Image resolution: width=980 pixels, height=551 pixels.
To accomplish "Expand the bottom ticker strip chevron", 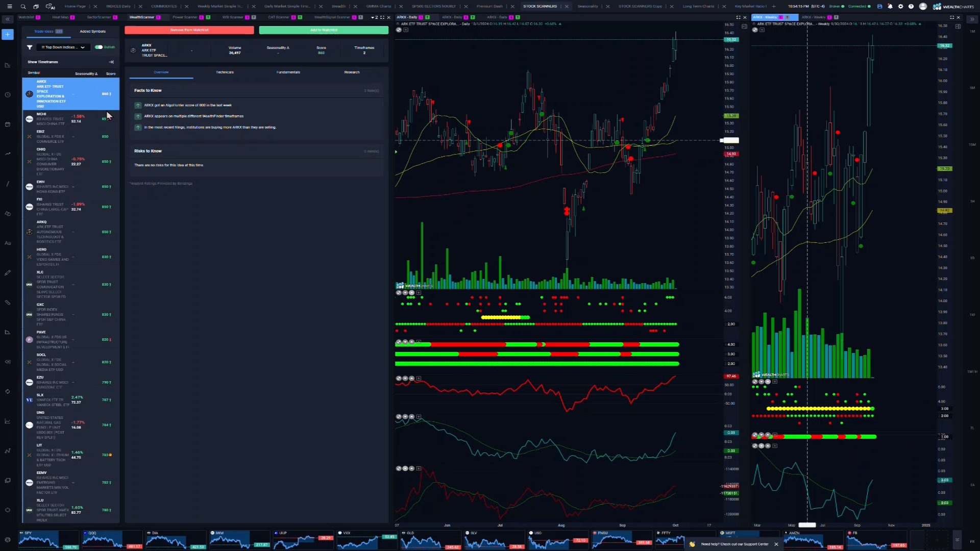I will (957, 540).
